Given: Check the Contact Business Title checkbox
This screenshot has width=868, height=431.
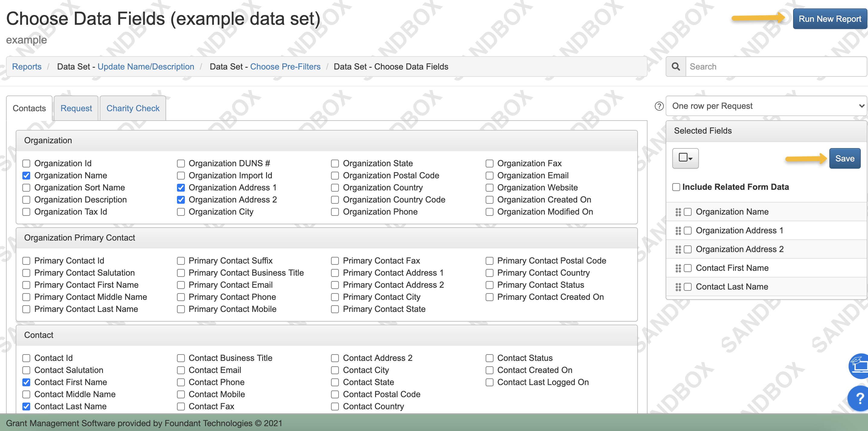Looking at the screenshot, I should point(181,358).
